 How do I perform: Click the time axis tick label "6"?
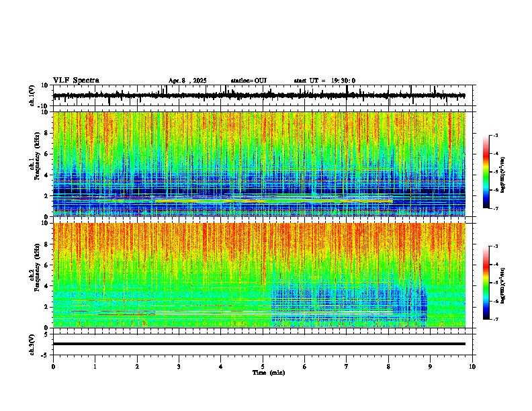305,367
